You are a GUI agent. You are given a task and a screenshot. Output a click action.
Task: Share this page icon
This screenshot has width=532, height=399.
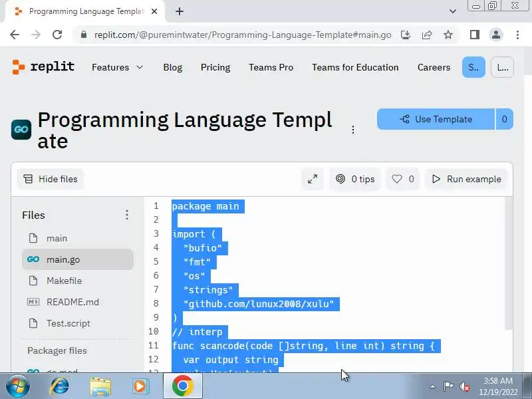click(x=427, y=35)
